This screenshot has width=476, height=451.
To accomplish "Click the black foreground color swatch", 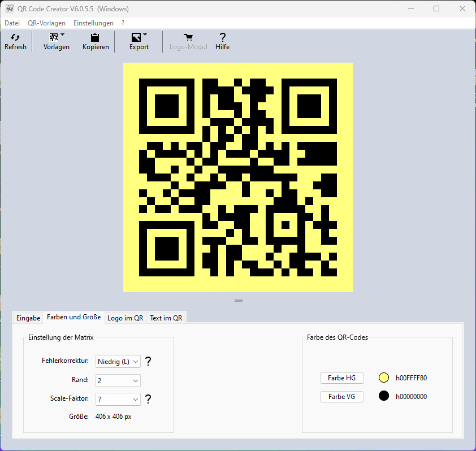I will (x=384, y=396).
